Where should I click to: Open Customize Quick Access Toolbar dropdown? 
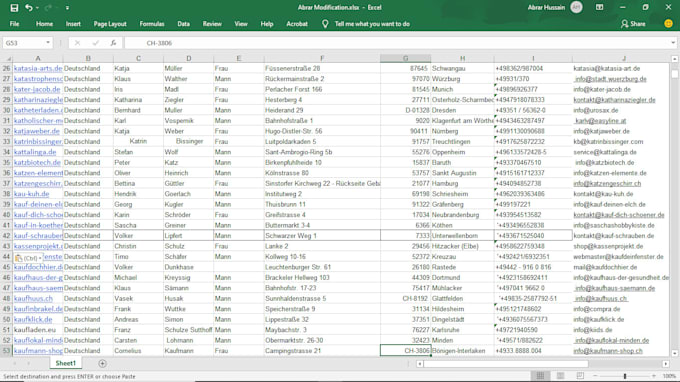(67, 8)
